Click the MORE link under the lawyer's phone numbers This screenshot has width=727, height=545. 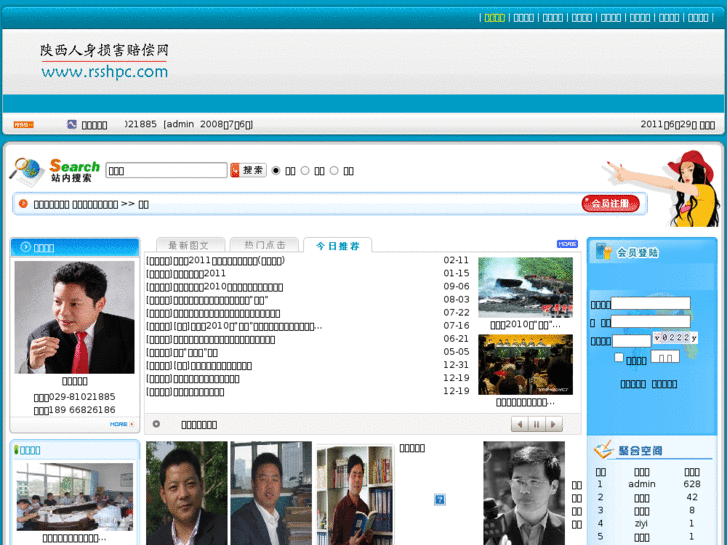pyautogui.click(x=121, y=424)
